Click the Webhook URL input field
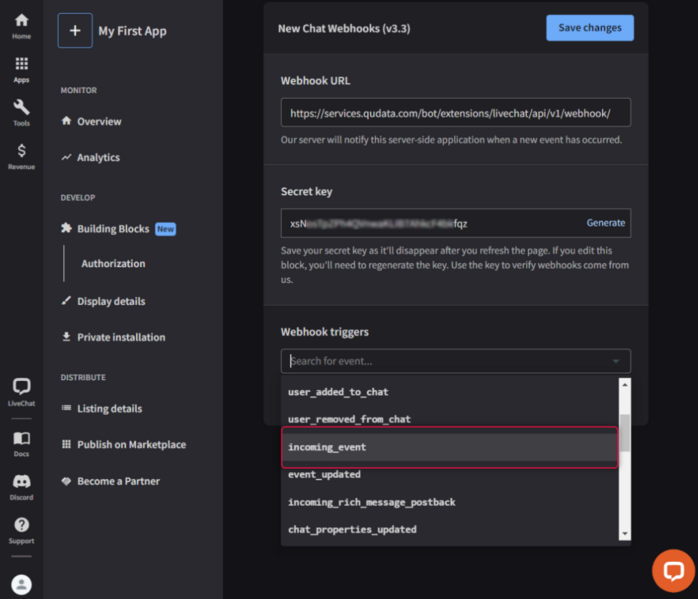Screen dimensions: 698x599 455,113
